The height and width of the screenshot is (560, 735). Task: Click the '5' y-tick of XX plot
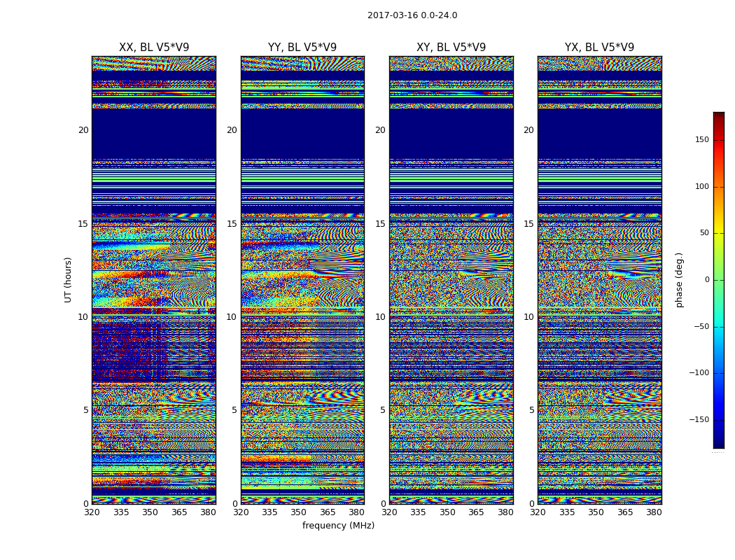[86, 410]
